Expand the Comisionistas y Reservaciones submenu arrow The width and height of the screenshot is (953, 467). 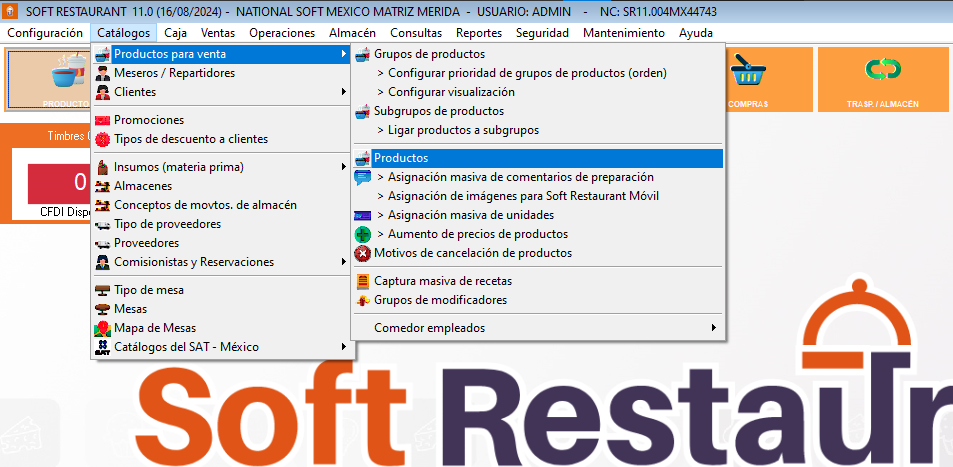coord(344,262)
